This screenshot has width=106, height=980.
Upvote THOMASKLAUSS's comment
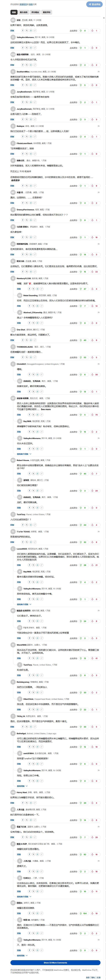coord(81,357)
